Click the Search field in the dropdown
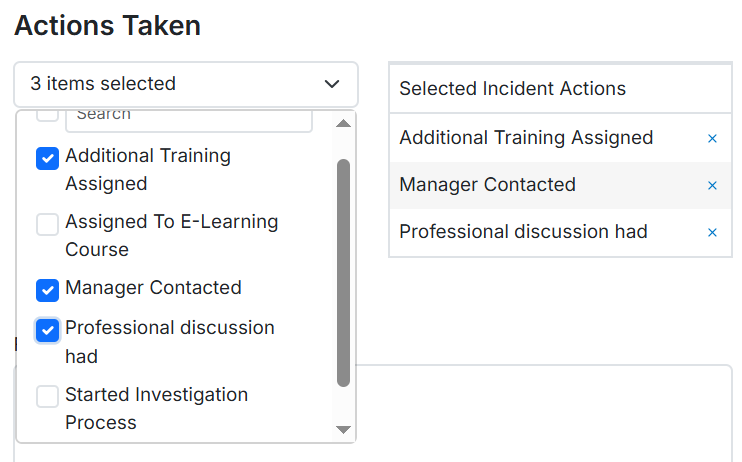Viewport: 742px width, 462px height. (x=189, y=121)
